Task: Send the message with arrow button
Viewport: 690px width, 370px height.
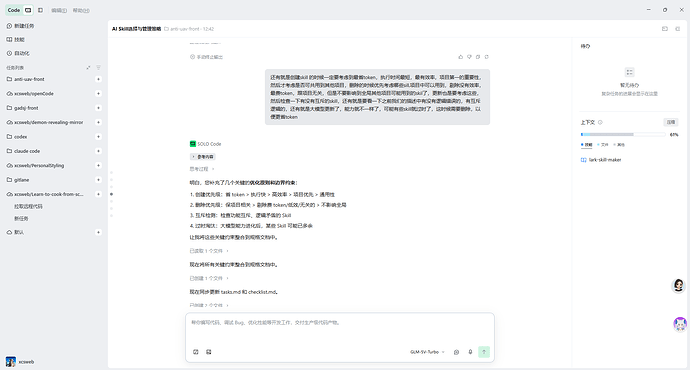Action: [x=484, y=352]
